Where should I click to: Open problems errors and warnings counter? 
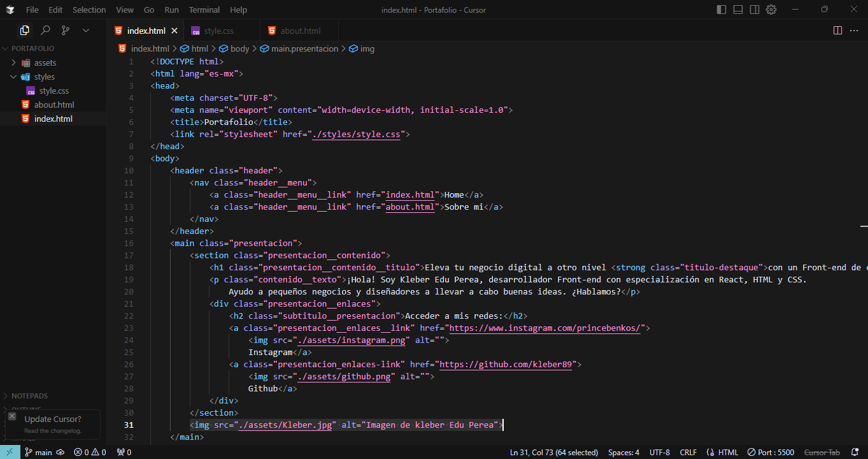coord(90,452)
